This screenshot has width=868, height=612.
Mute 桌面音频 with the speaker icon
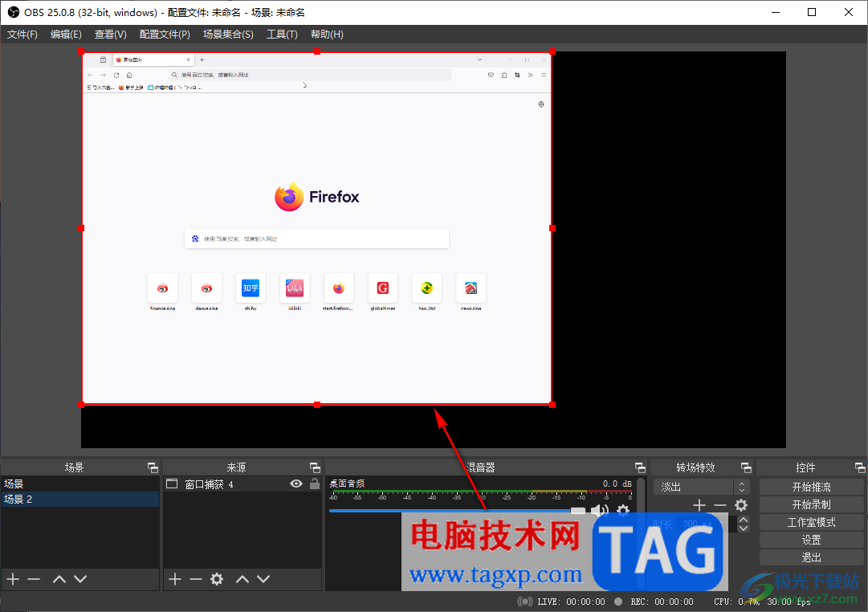click(x=600, y=510)
